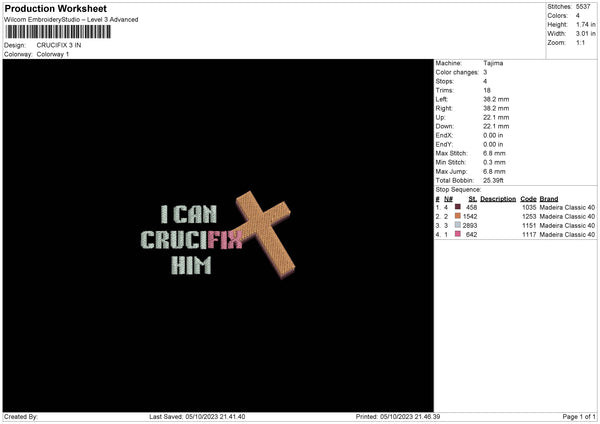Click the Design name CRUCIFIX 3 IN
Screen dimensions: 600x424
point(59,45)
